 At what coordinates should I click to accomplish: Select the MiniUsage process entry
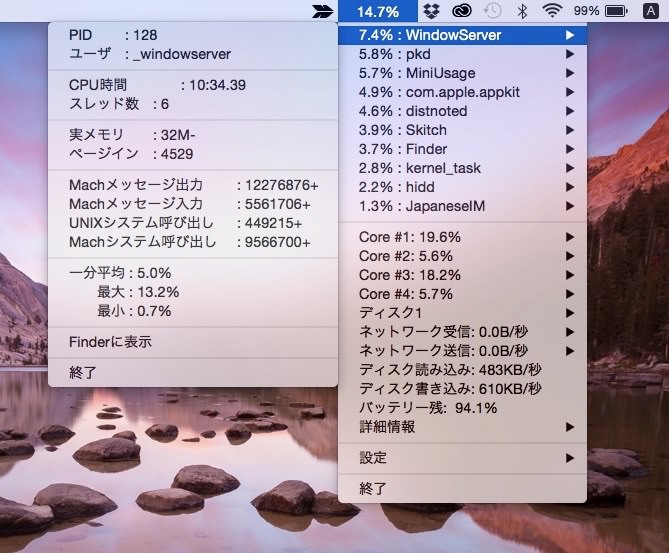coord(462,73)
